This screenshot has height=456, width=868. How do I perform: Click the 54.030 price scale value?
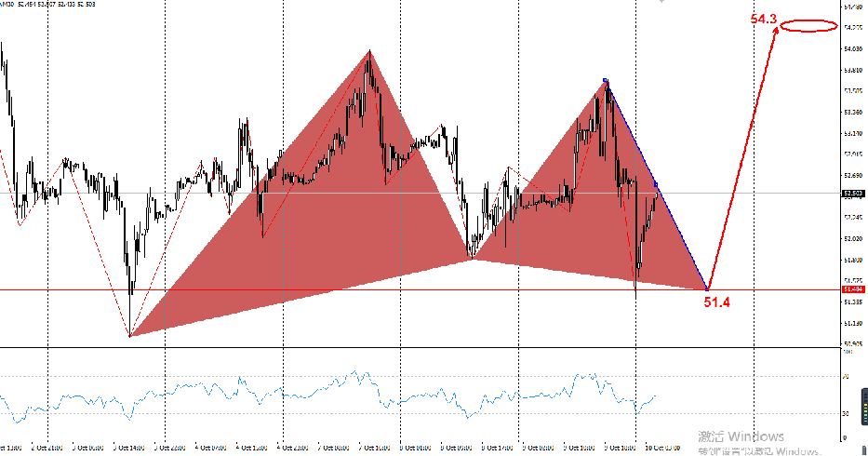click(x=853, y=48)
